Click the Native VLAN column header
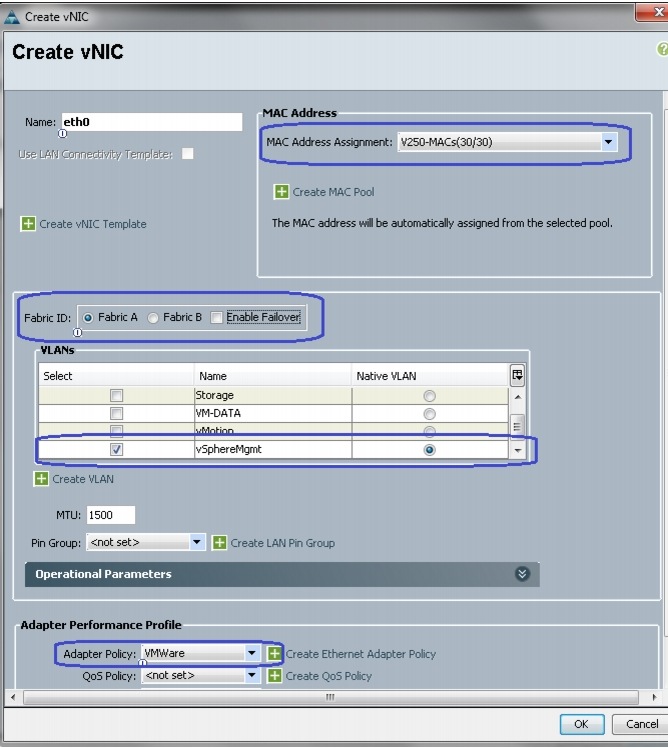Image resolution: width=668 pixels, height=748 pixels. (x=430, y=375)
